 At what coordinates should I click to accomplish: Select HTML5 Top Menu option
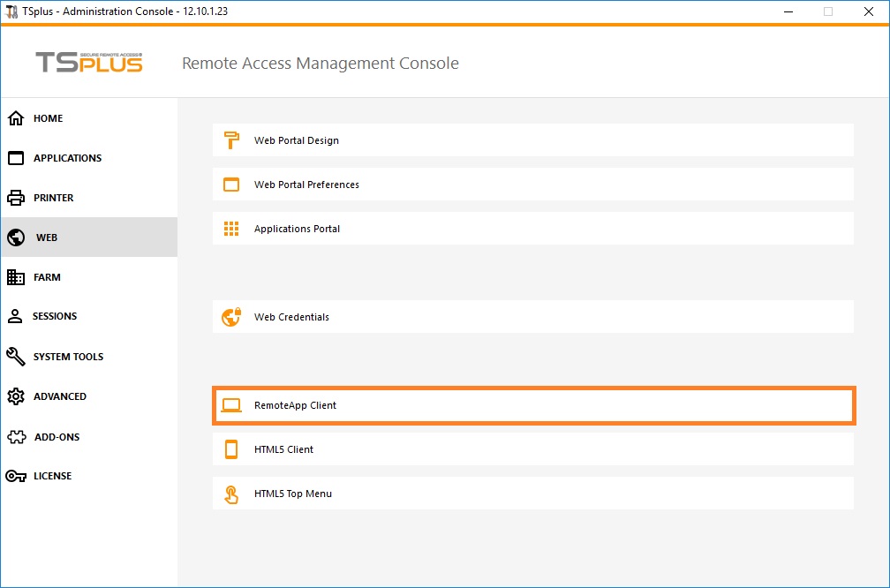tap(293, 494)
